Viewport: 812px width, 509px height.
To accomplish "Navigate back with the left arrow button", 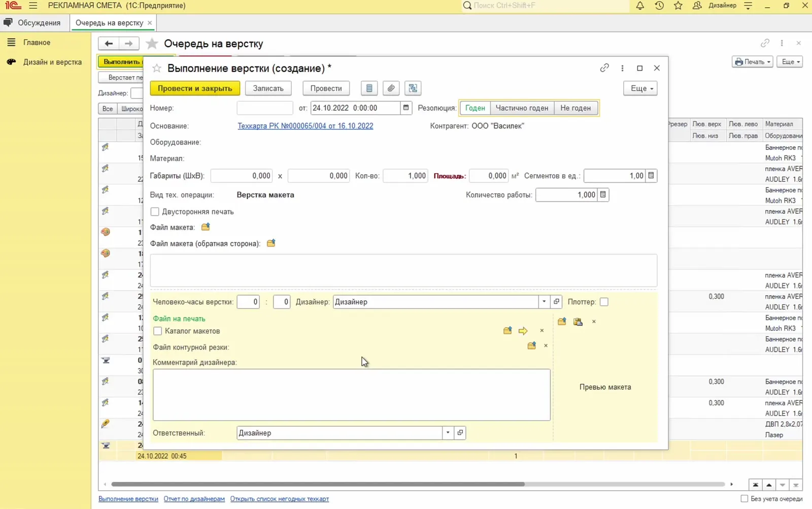I will 109,44.
